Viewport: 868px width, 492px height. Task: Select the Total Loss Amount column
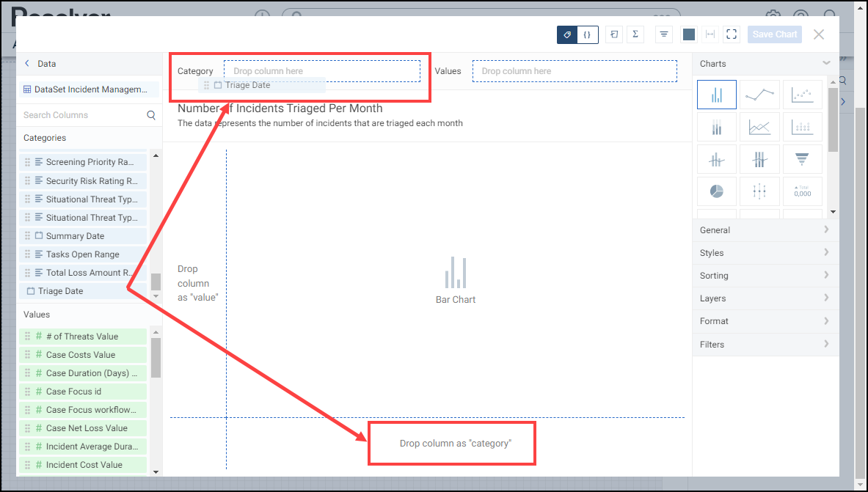[83, 273]
